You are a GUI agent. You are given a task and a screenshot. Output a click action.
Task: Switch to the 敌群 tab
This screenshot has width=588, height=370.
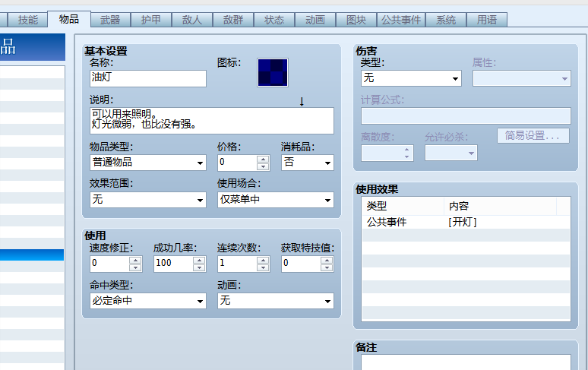coord(233,20)
